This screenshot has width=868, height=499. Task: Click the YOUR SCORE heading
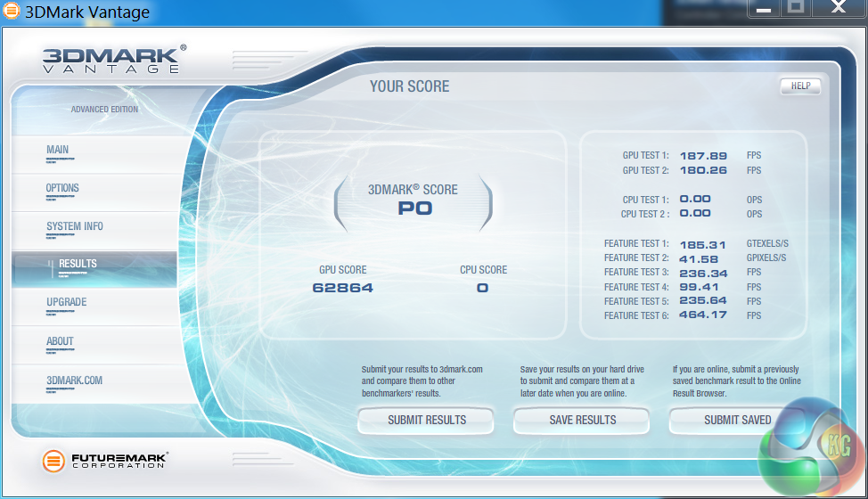[x=410, y=86]
